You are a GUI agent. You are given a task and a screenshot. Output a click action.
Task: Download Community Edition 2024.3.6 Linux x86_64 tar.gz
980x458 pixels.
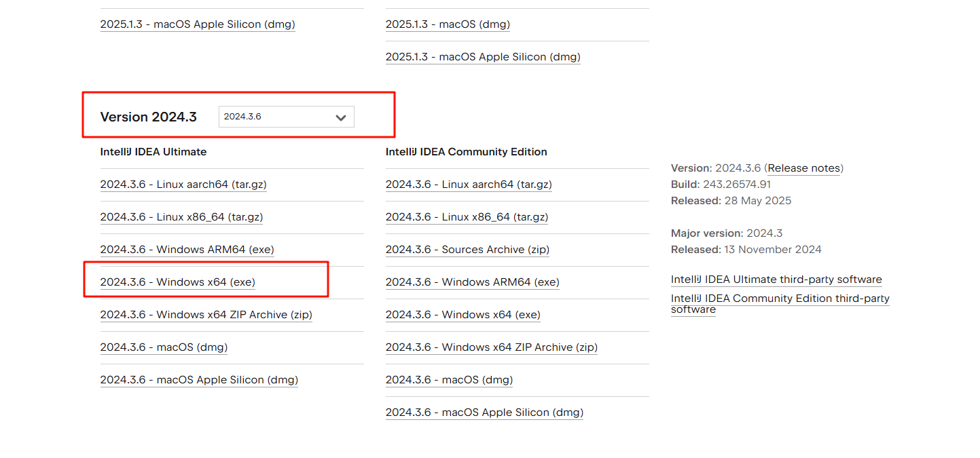467,217
